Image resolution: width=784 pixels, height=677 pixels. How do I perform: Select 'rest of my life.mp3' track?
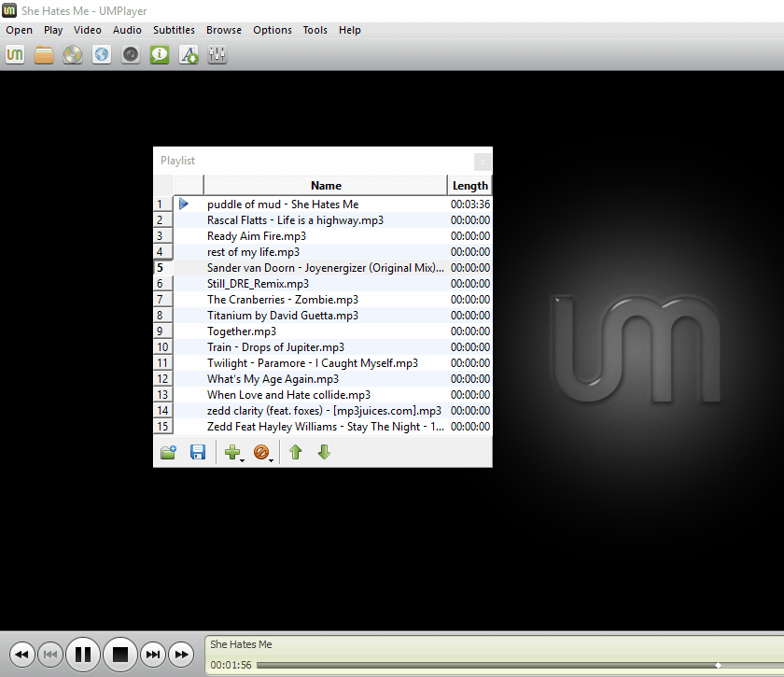[x=254, y=252]
